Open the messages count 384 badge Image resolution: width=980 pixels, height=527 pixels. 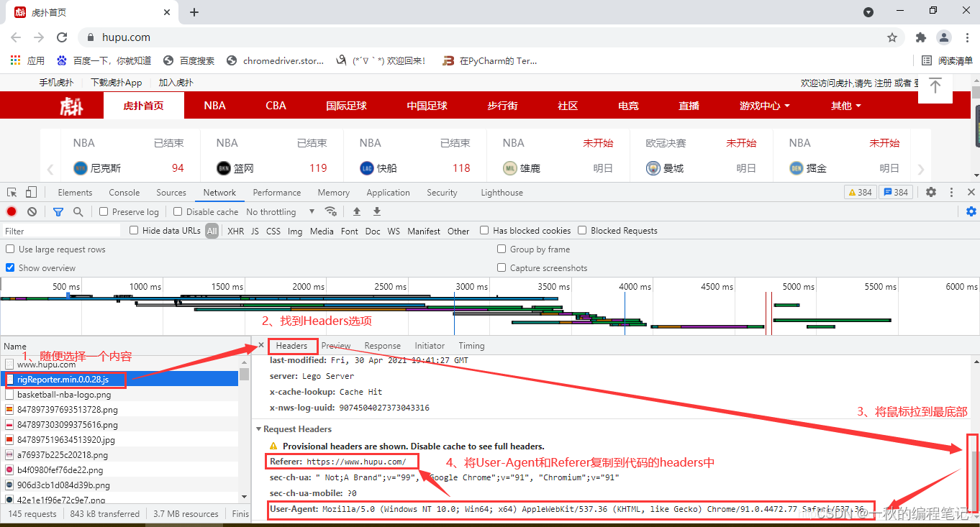pyautogui.click(x=896, y=192)
